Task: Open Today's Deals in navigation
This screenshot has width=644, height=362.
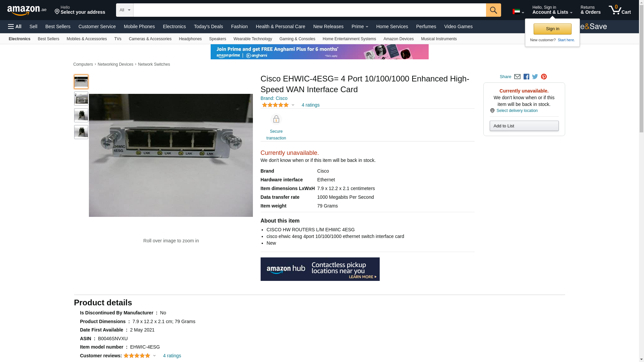Action: pos(208,26)
